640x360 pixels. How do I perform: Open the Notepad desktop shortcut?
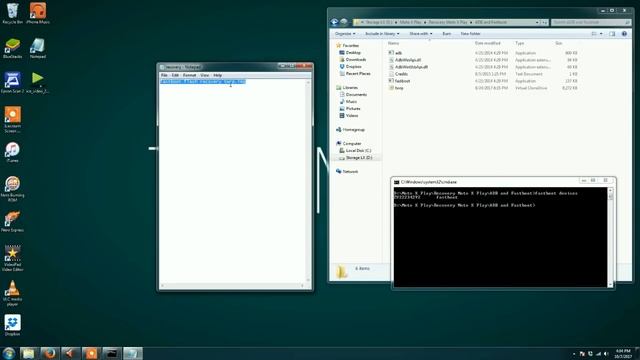(38, 48)
